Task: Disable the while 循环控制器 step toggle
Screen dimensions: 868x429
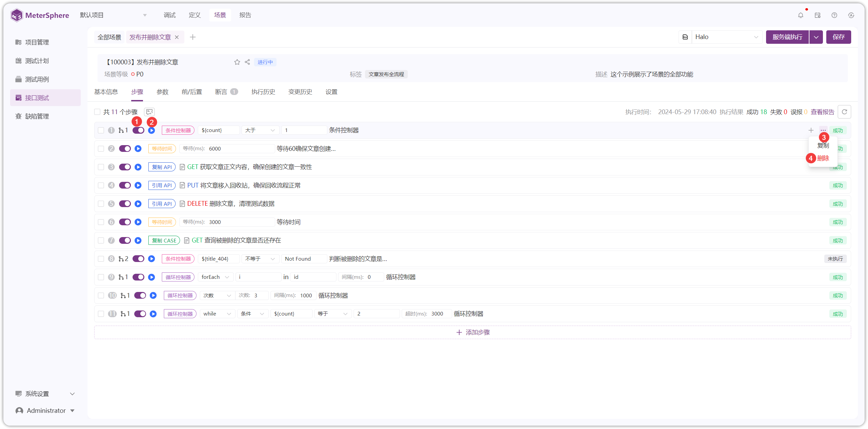Action: tap(140, 313)
